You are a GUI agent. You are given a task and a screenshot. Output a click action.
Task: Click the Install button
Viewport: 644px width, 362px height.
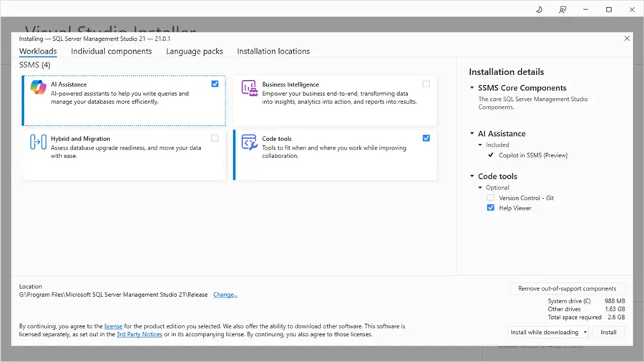(608, 332)
